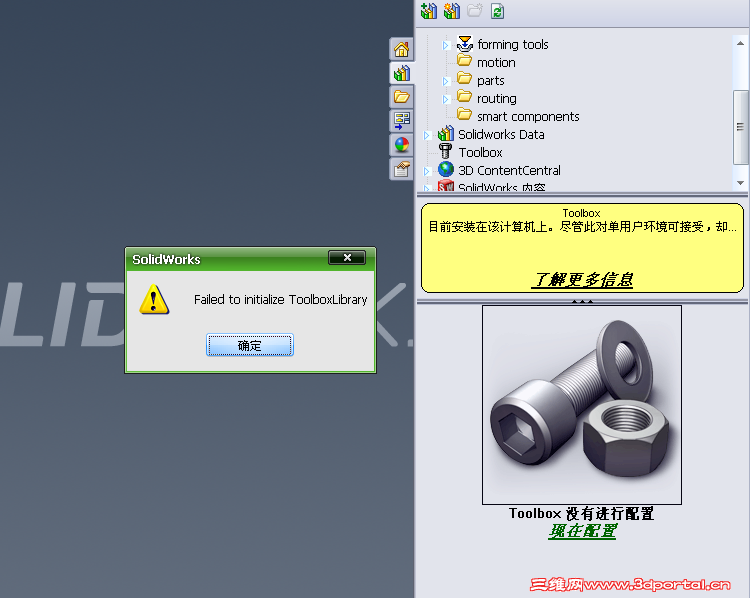Open the Design Library tab
This screenshot has width=750, height=598.
[401, 73]
